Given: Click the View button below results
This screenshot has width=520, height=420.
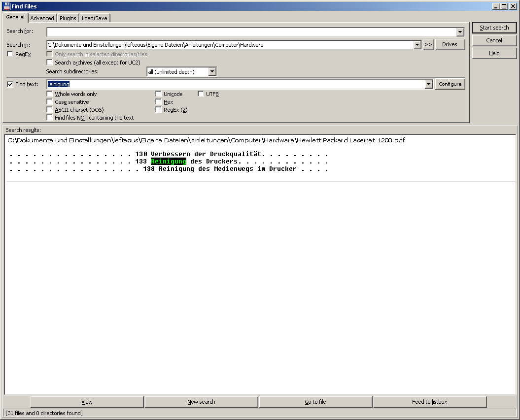Looking at the screenshot, I should [x=87, y=402].
